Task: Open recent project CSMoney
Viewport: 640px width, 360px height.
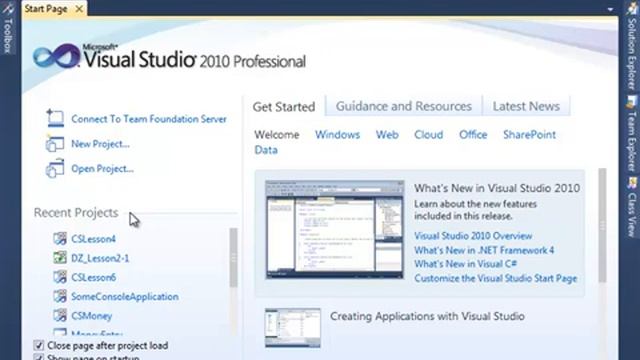Action: pos(91,316)
